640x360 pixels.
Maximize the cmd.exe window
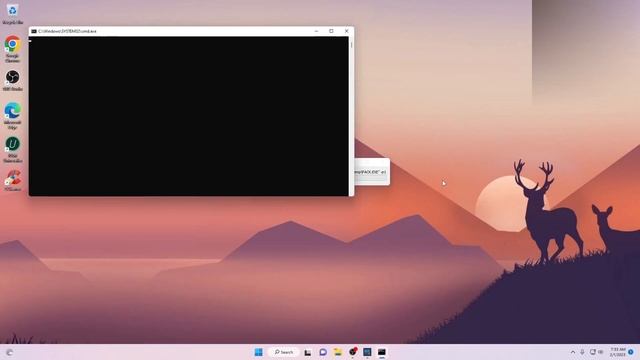coord(331,31)
